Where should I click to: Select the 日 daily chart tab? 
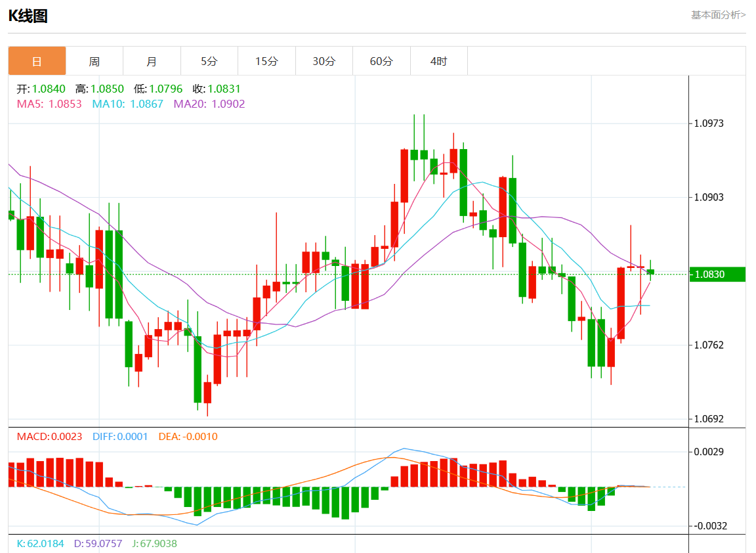37,61
